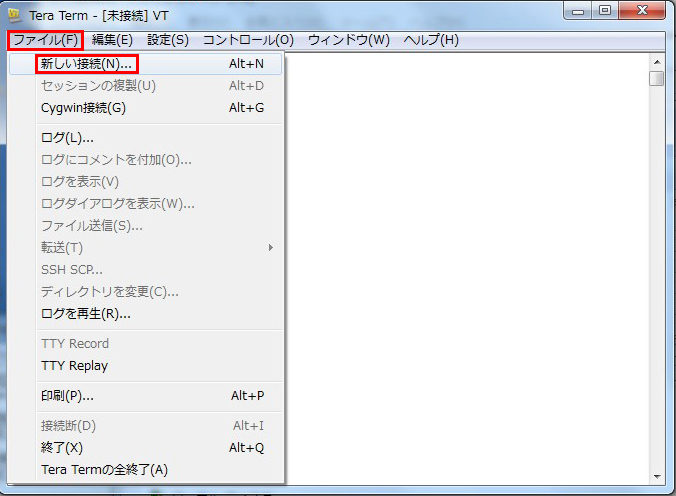
Task: Select 新しい接続(N)... menu entry
Action: coord(86,64)
